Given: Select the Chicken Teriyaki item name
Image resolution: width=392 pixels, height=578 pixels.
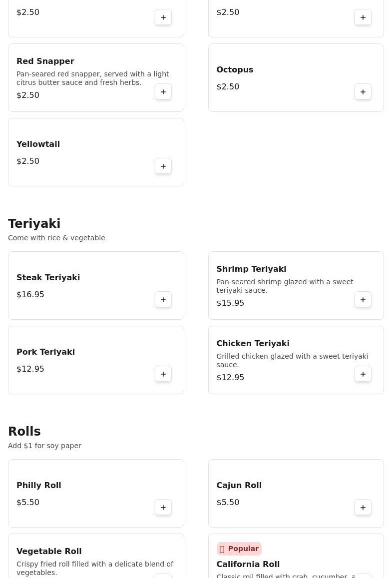Looking at the screenshot, I should tap(253, 343).
